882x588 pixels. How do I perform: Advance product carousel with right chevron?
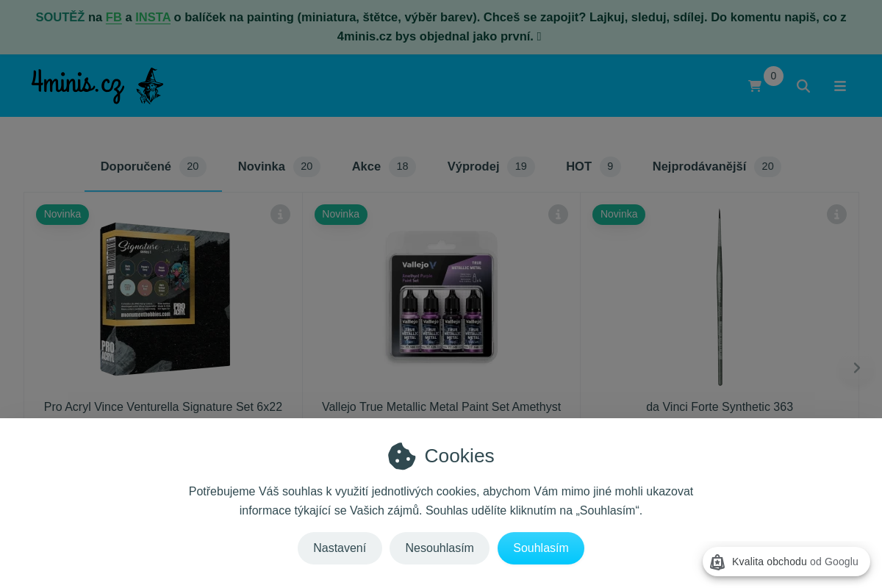[x=856, y=367]
